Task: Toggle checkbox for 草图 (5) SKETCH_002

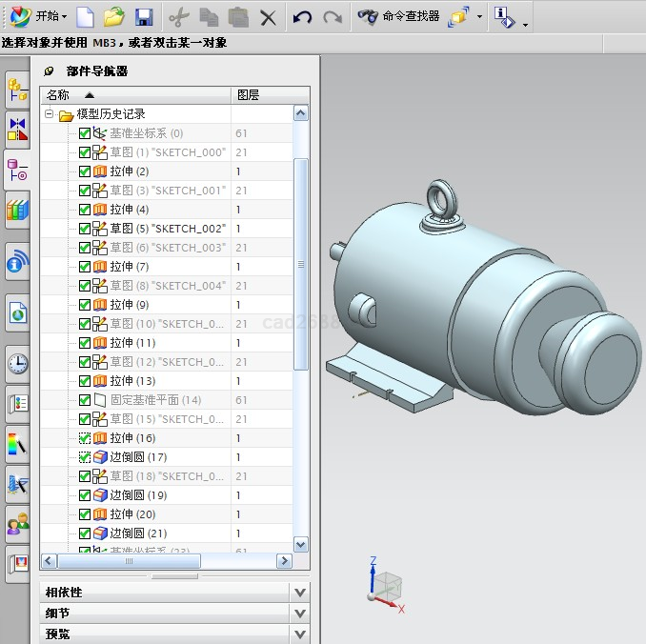Action: (85, 229)
